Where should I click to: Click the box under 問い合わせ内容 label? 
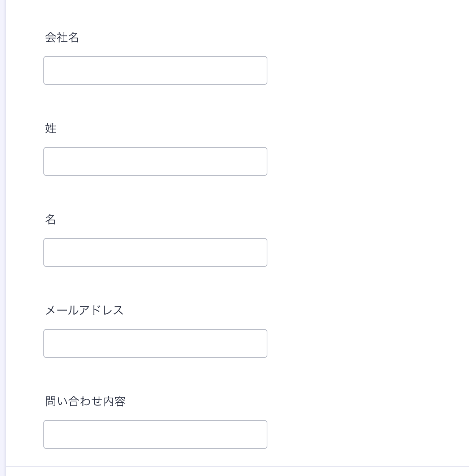pos(155,434)
